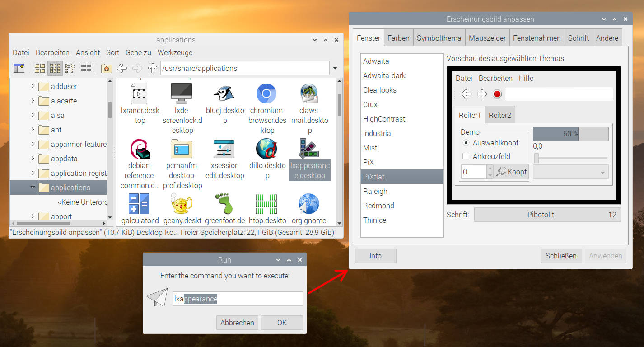This screenshot has width=644, height=347.
Task: Select the lxappearance.desktop file icon
Action: (309, 149)
